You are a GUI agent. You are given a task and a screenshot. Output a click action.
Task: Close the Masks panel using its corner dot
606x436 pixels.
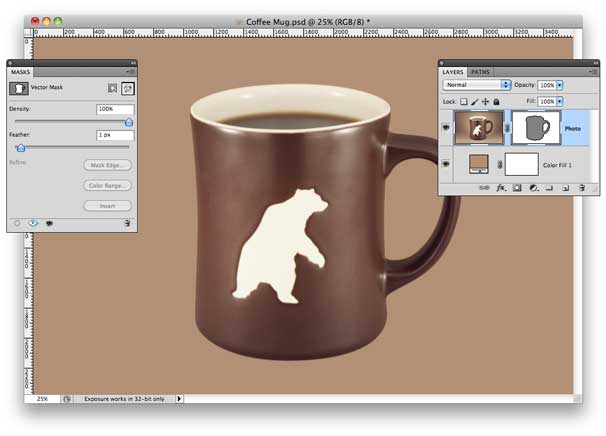(10, 63)
